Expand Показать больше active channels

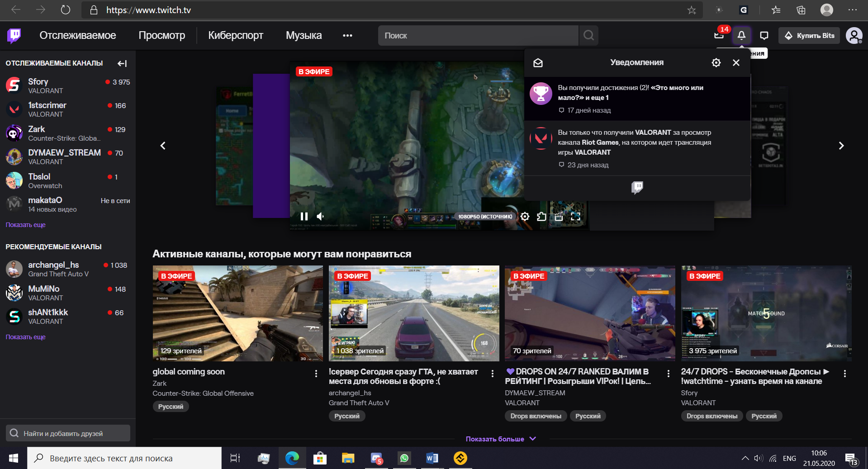click(x=501, y=439)
